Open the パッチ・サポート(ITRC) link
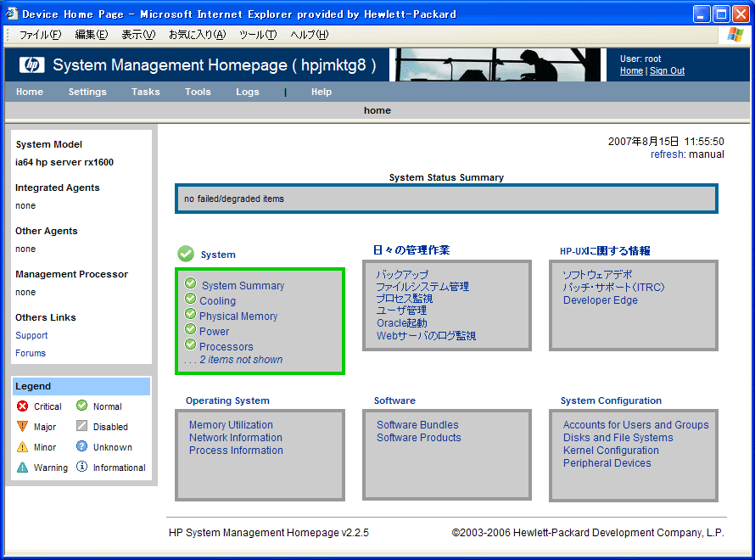The width and height of the screenshot is (755, 560). [x=614, y=287]
